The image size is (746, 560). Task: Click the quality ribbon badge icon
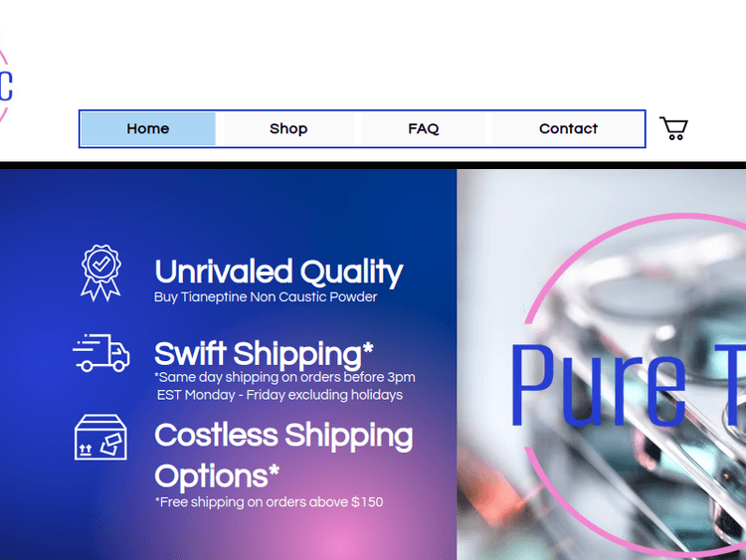(x=100, y=274)
